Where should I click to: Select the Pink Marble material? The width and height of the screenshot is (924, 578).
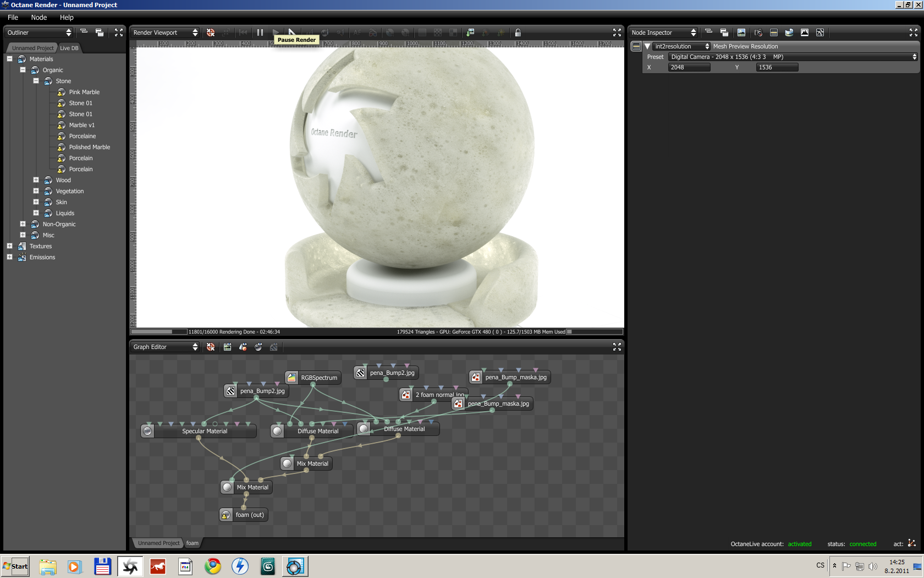click(x=84, y=92)
